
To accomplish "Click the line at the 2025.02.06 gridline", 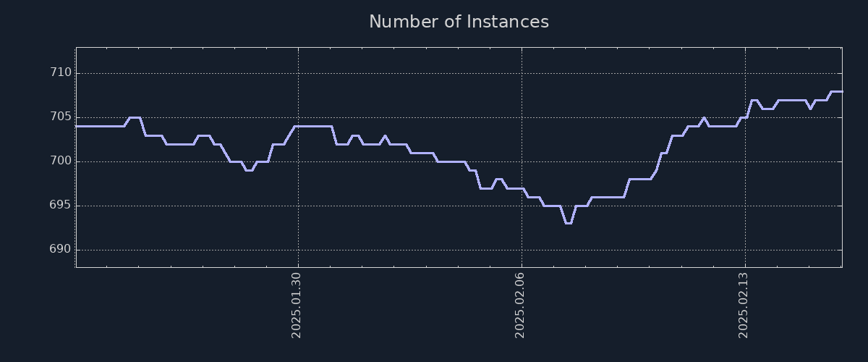I will pyautogui.click(x=522, y=188).
